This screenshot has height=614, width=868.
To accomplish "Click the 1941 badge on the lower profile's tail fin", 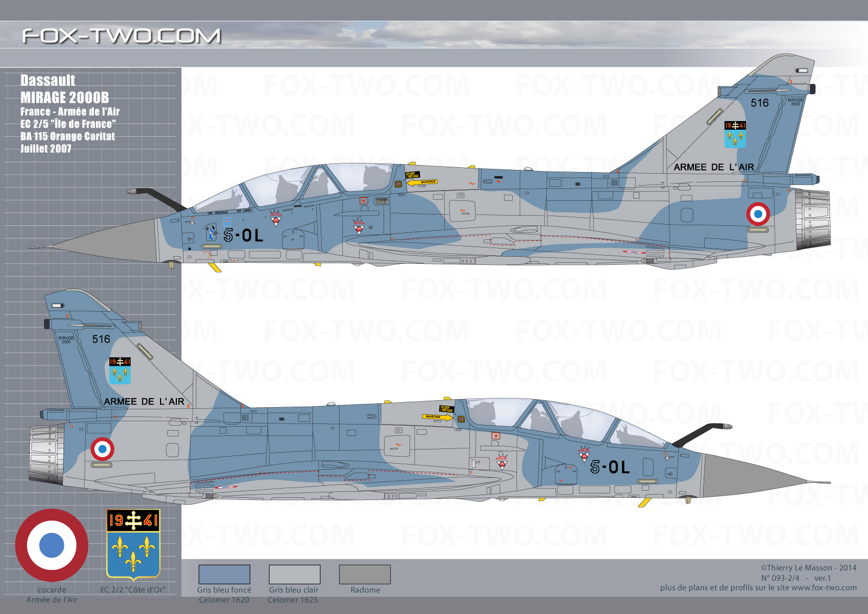I will pyautogui.click(x=120, y=370).
